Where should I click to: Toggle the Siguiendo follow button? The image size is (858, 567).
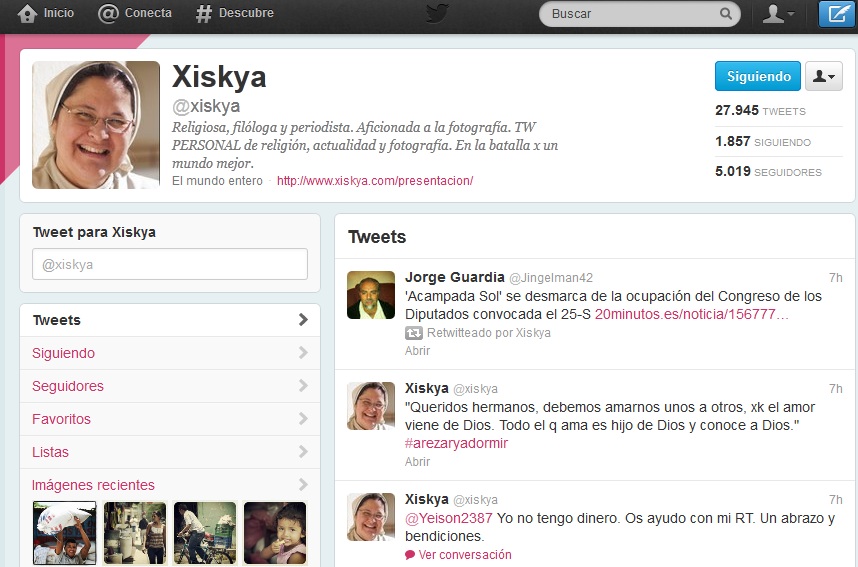point(757,76)
